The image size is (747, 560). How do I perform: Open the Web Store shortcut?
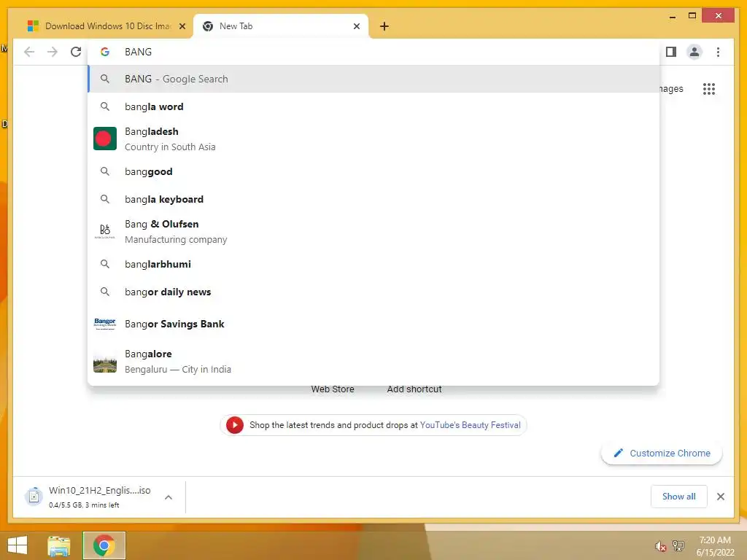click(333, 389)
